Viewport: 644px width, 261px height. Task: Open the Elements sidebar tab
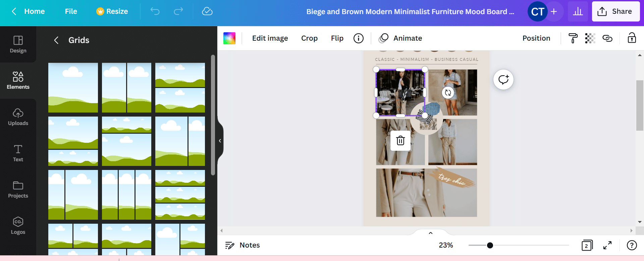[x=18, y=81]
